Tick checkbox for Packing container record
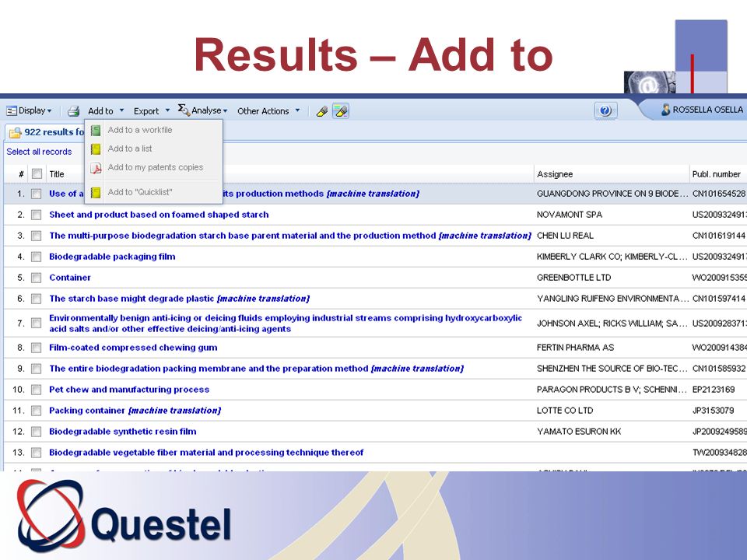The image size is (747, 560). 37,411
